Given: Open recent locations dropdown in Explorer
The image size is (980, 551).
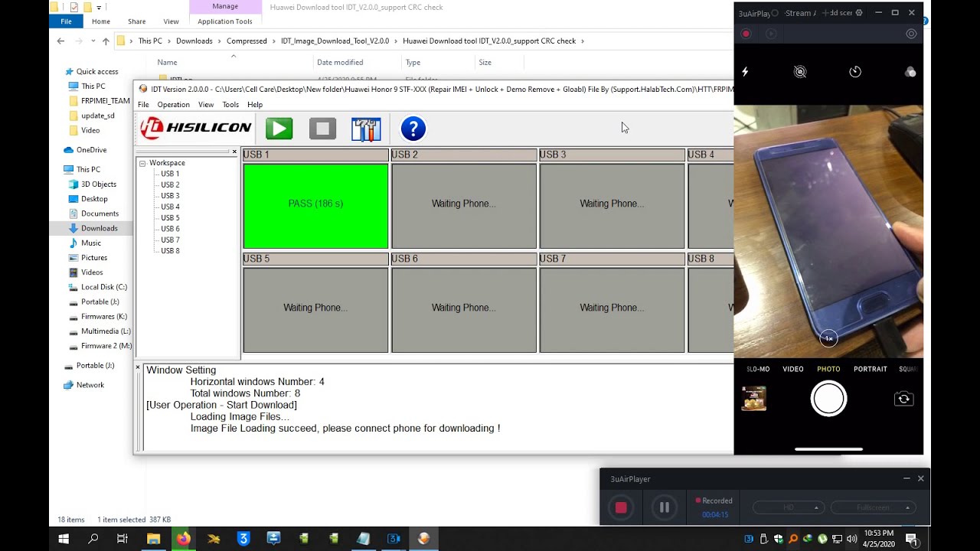Looking at the screenshot, I should 93,41.
